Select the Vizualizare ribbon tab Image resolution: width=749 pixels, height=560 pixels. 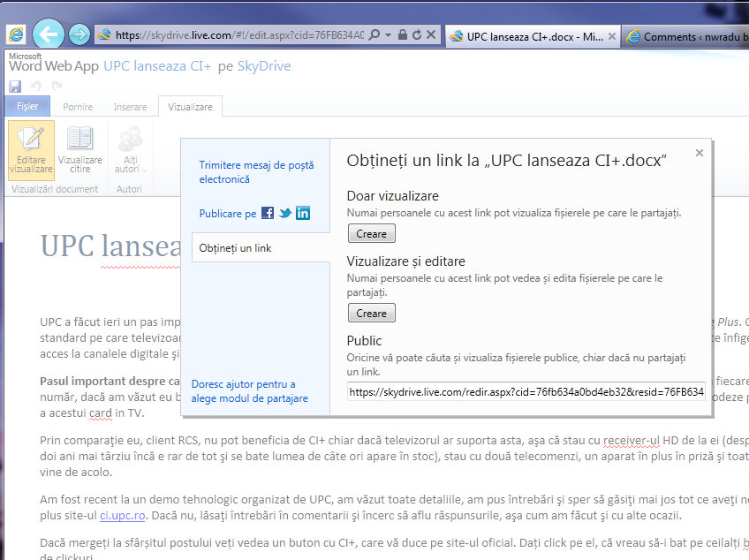tap(190, 107)
